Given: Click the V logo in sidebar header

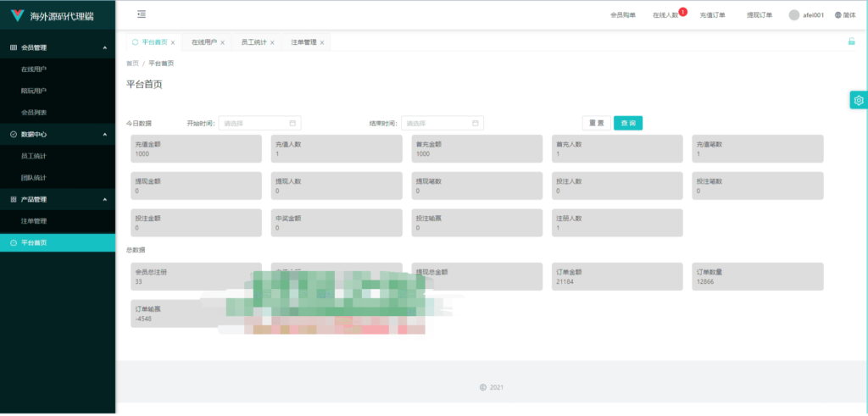Looking at the screenshot, I should 18,15.
